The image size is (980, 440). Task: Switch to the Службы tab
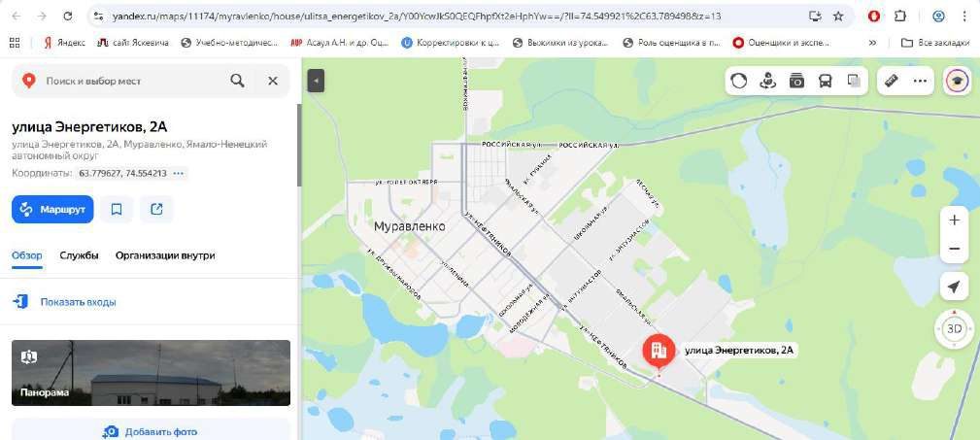79,255
